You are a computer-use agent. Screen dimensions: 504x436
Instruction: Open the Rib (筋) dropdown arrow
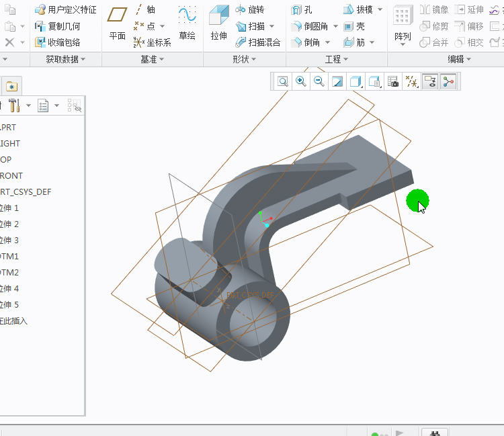372,42
